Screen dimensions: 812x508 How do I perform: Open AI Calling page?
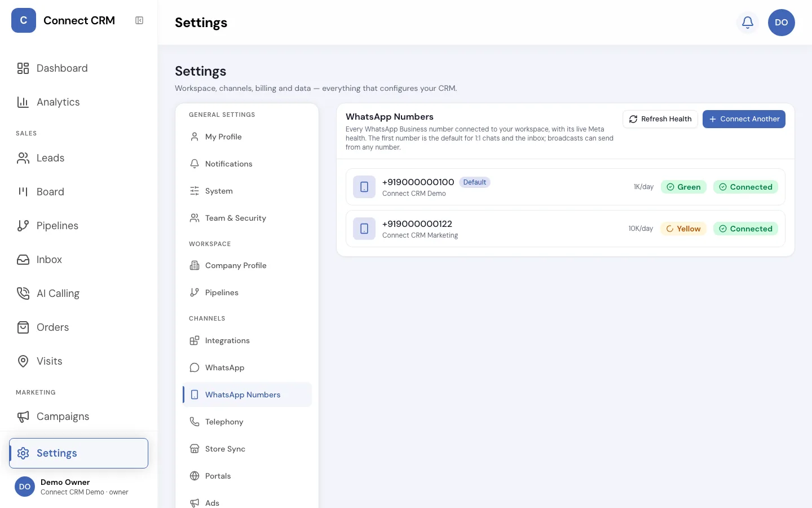point(79,294)
